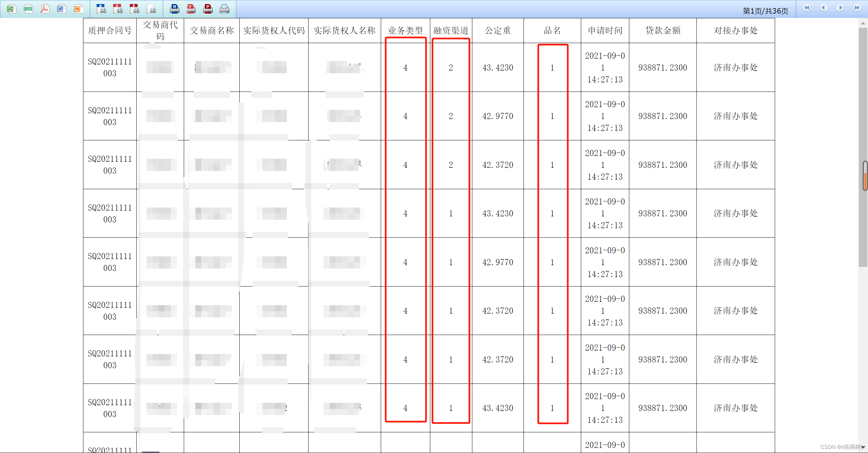Click red 'F' print preview icon
The width and height of the screenshot is (868, 453).
point(118,9)
